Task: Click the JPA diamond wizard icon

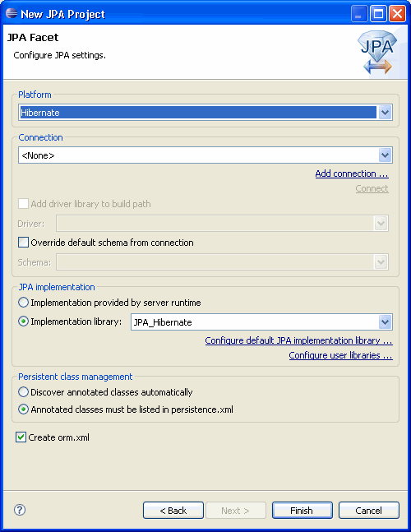Action: [x=377, y=53]
